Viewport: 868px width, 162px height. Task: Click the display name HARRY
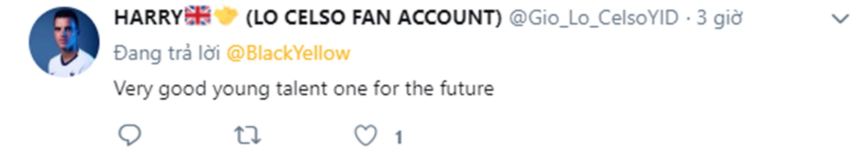click(x=149, y=17)
